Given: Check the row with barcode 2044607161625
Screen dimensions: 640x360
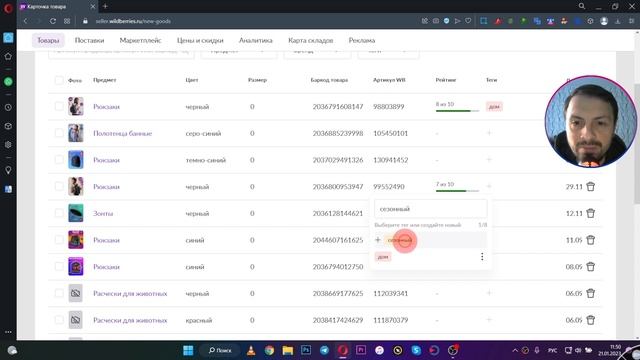Looking at the screenshot, I should [59, 240].
